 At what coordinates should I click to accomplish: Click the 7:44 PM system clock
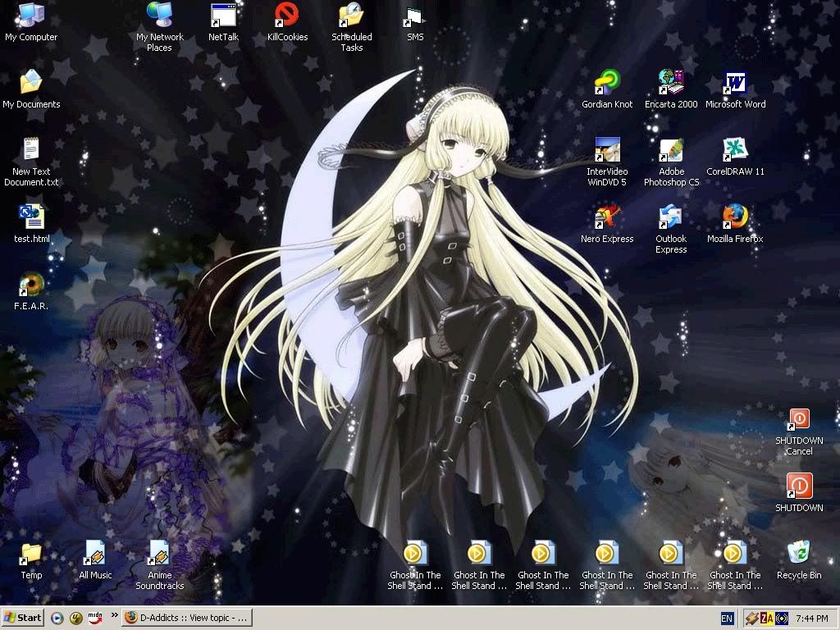pos(812,619)
